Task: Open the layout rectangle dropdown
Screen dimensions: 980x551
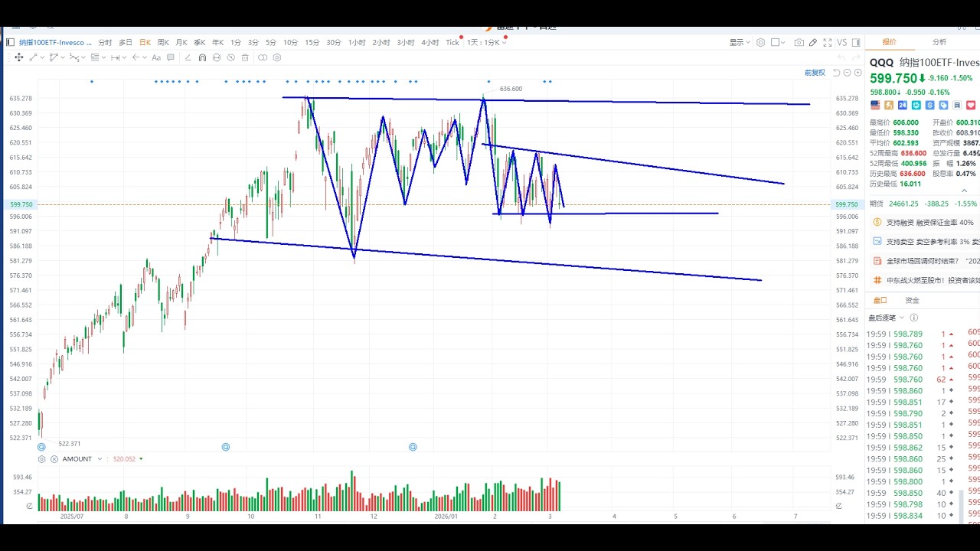Action: pyautogui.click(x=779, y=43)
